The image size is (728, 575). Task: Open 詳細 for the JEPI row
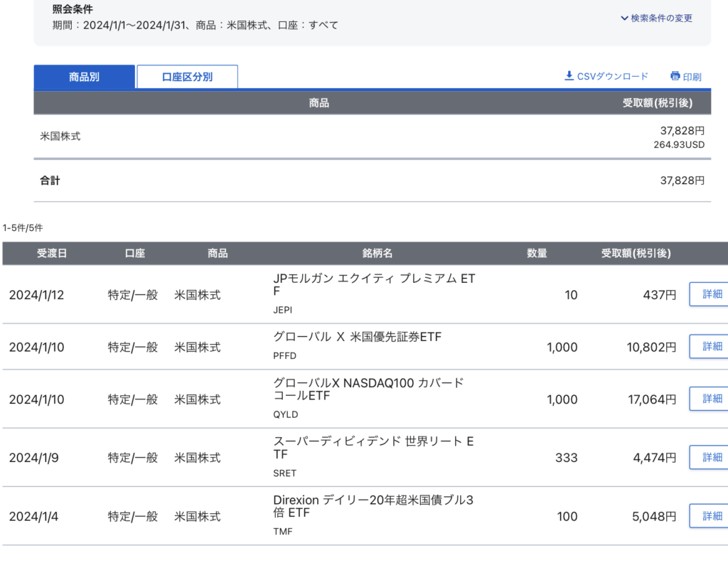[709, 294]
